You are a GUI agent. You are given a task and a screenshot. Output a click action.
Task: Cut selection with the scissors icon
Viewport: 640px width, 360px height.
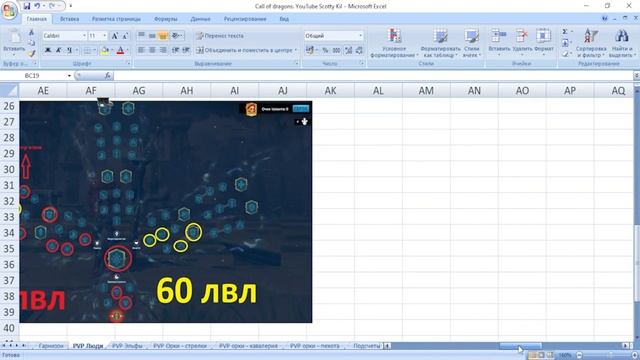point(31,32)
